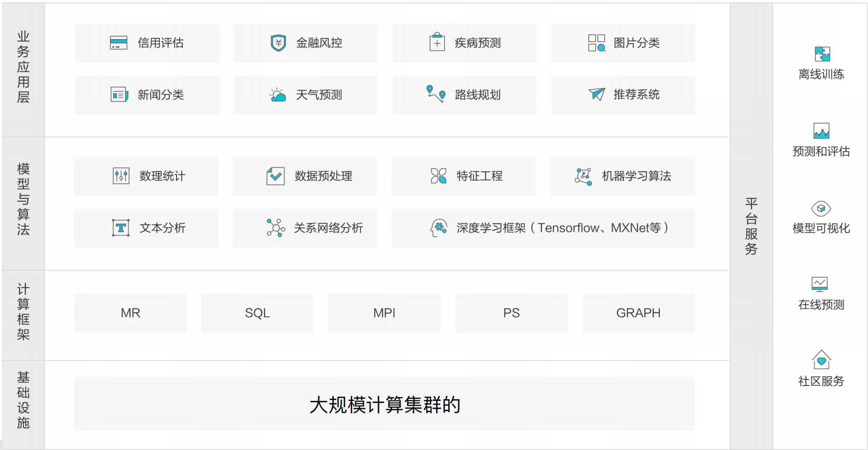
Task: Click the 天气预测 text label
Action: pyautogui.click(x=319, y=95)
